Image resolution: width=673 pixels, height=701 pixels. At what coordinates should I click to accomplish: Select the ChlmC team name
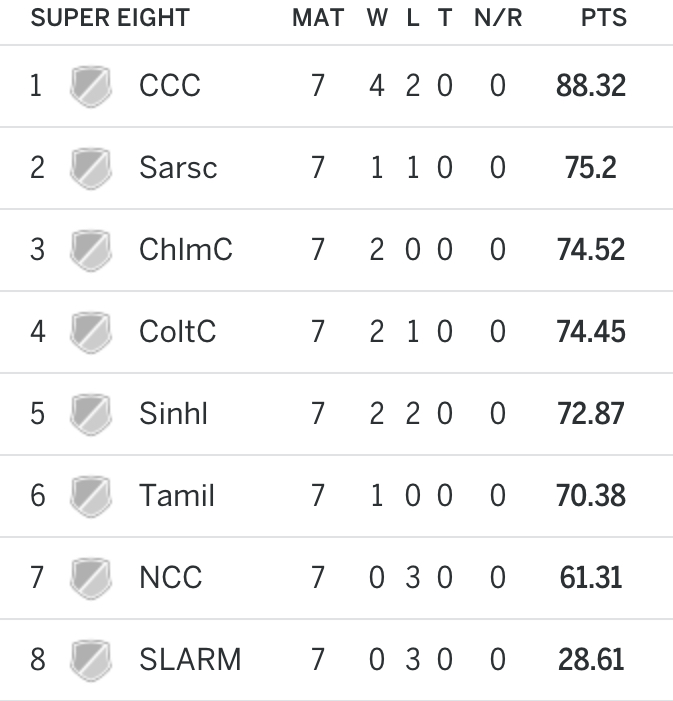tap(186, 250)
